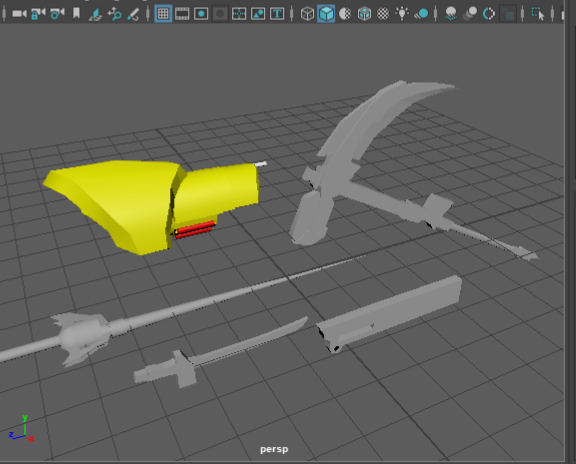Open the Grease Pencil tool
This screenshot has height=464, width=576.
pos(133,14)
